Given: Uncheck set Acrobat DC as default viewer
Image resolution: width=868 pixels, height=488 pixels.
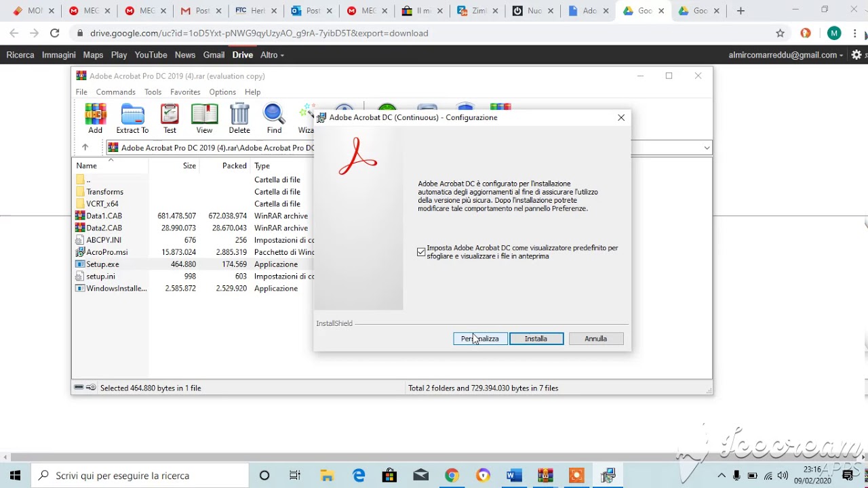Looking at the screenshot, I should pyautogui.click(x=421, y=252).
